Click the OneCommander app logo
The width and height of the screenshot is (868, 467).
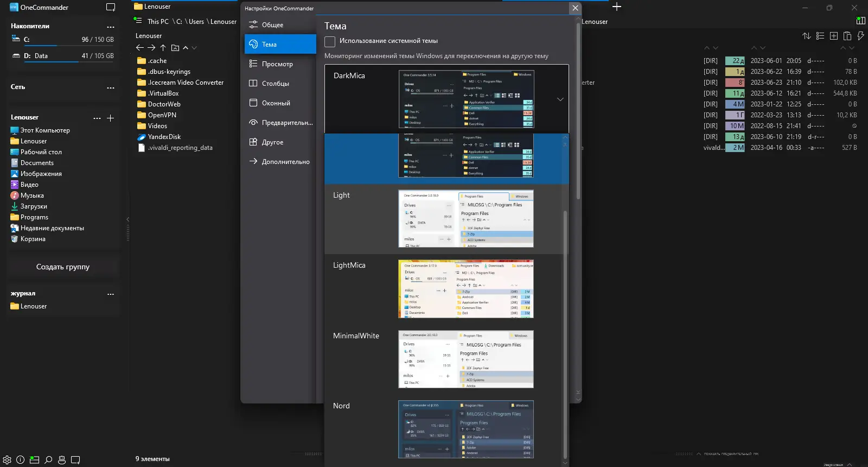pyautogui.click(x=14, y=7)
